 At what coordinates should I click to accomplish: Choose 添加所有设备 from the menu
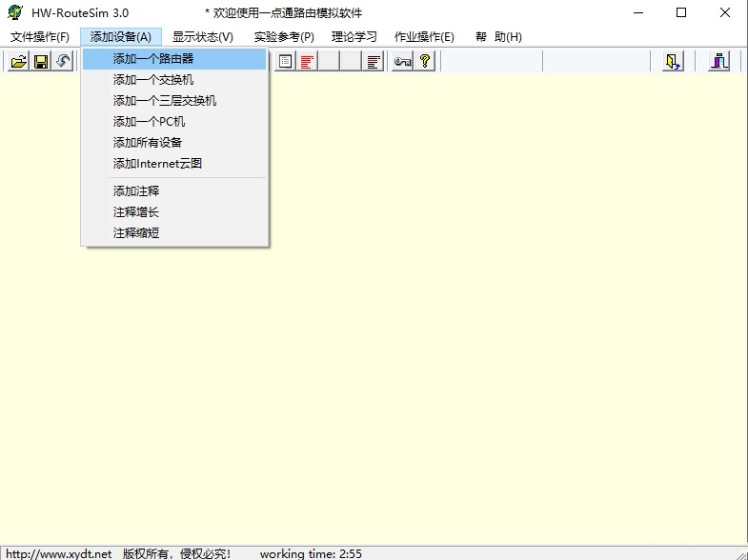[174, 143]
